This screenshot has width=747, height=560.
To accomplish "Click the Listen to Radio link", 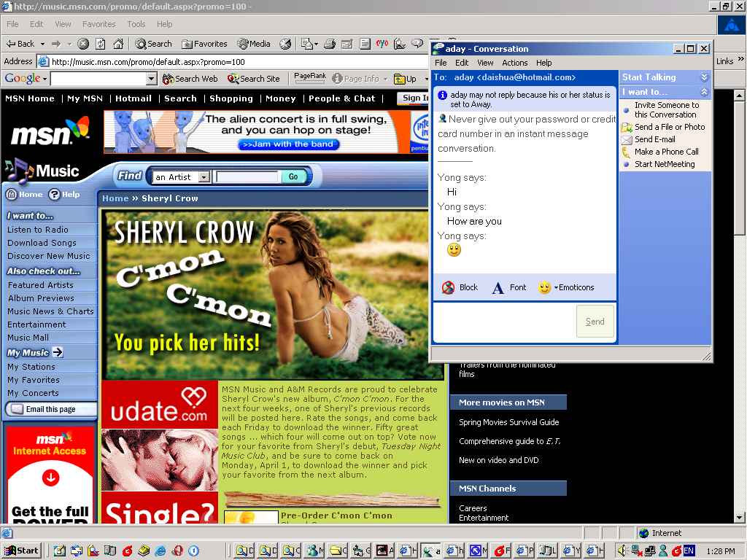I will (38, 230).
